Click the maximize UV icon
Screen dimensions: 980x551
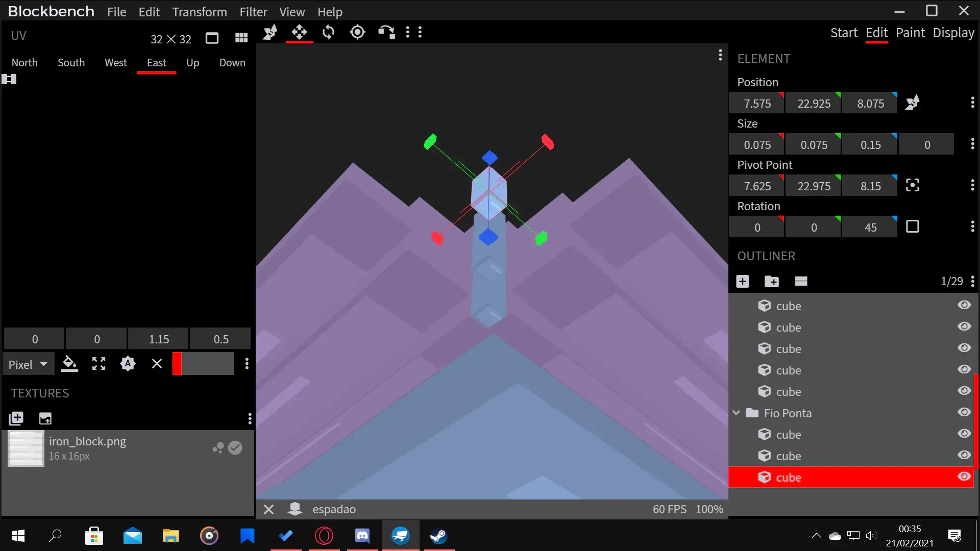pyautogui.click(x=99, y=364)
